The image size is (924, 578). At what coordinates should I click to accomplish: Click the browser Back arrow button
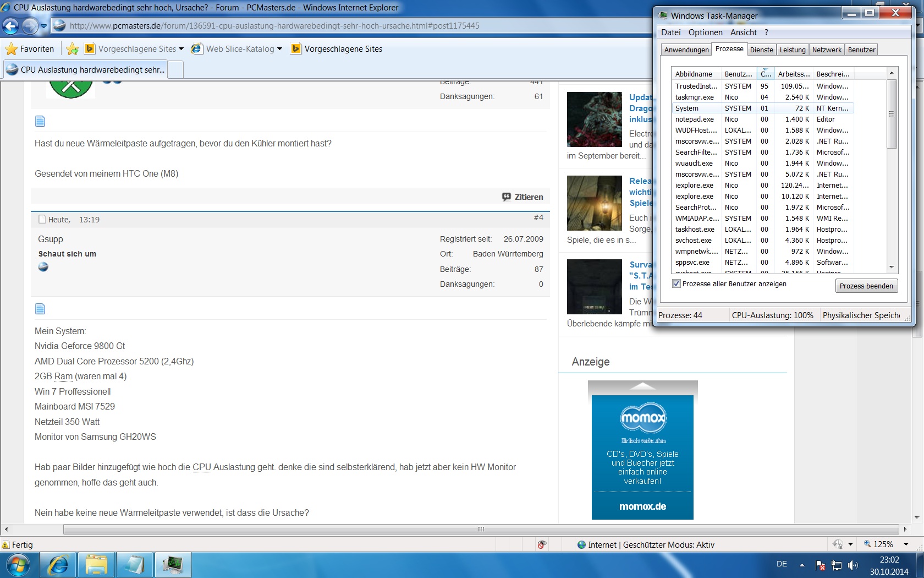[x=10, y=26]
